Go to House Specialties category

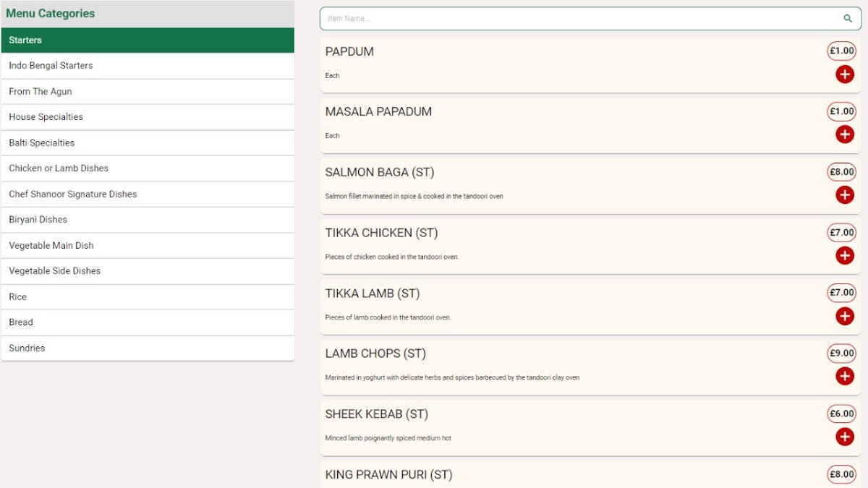[x=148, y=117]
